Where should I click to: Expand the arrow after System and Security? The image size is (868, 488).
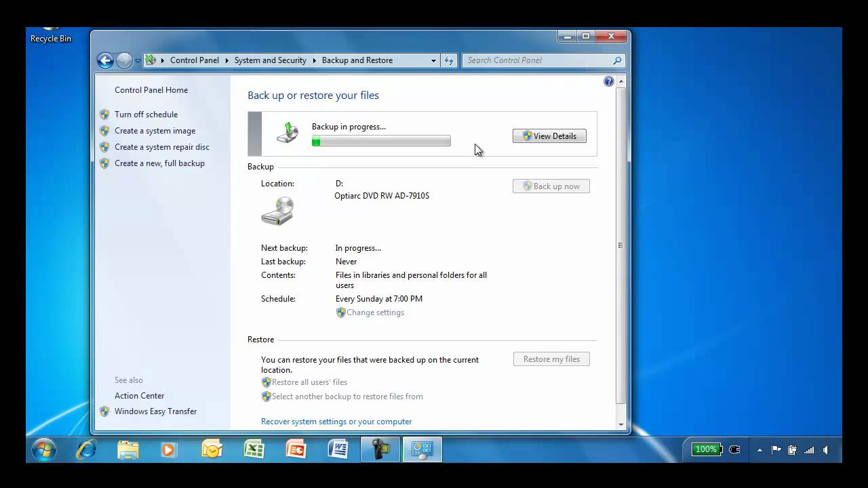click(x=314, y=60)
